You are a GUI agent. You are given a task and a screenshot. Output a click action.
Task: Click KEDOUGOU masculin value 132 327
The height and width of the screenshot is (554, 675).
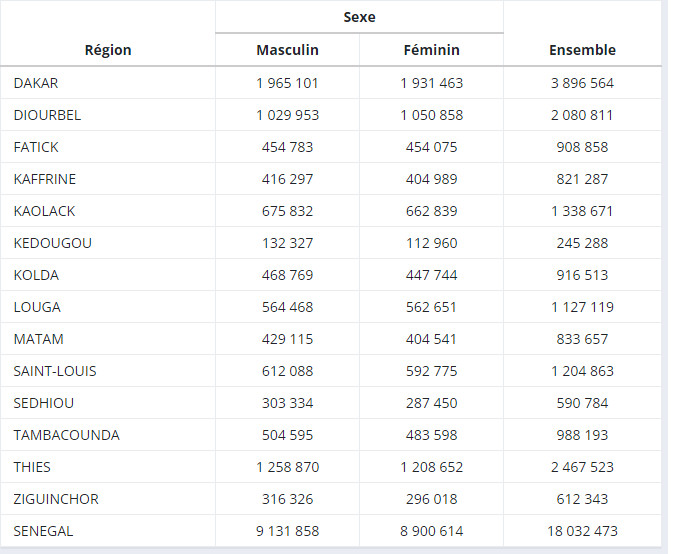click(x=287, y=243)
